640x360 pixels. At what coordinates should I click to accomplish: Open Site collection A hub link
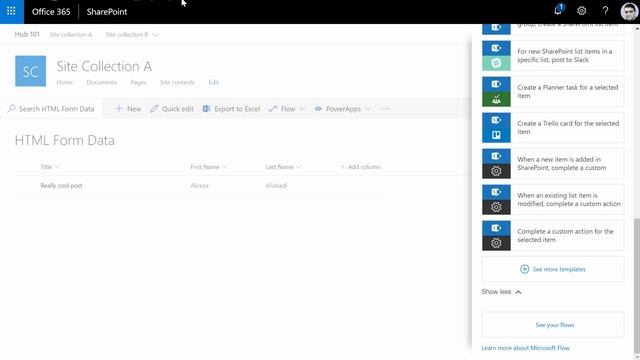71,35
